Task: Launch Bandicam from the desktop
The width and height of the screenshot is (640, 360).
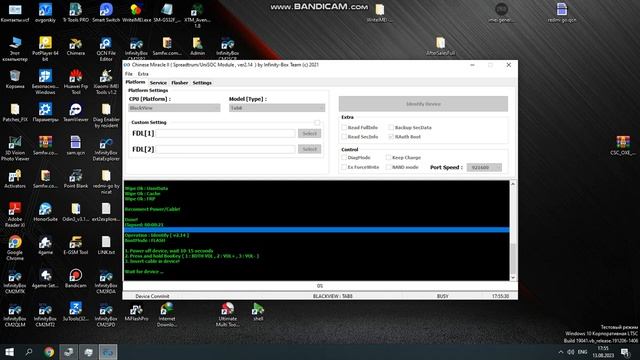Action: pos(76,278)
